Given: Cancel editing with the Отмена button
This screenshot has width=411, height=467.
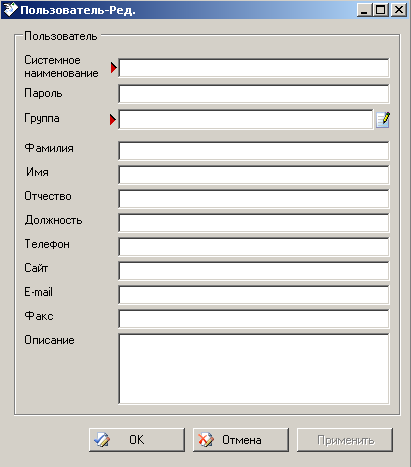Looking at the screenshot, I should point(241,440).
